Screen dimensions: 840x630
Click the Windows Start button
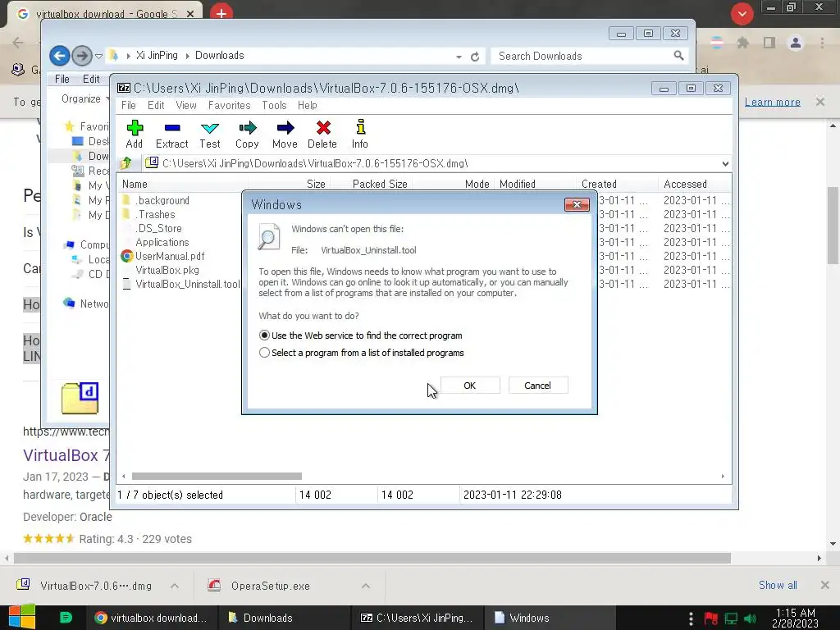point(22,617)
